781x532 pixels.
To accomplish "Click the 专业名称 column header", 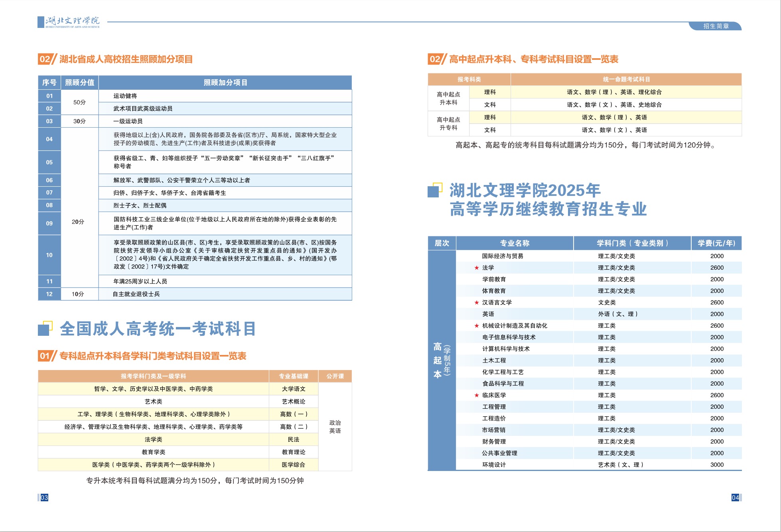I will tap(515, 243).
